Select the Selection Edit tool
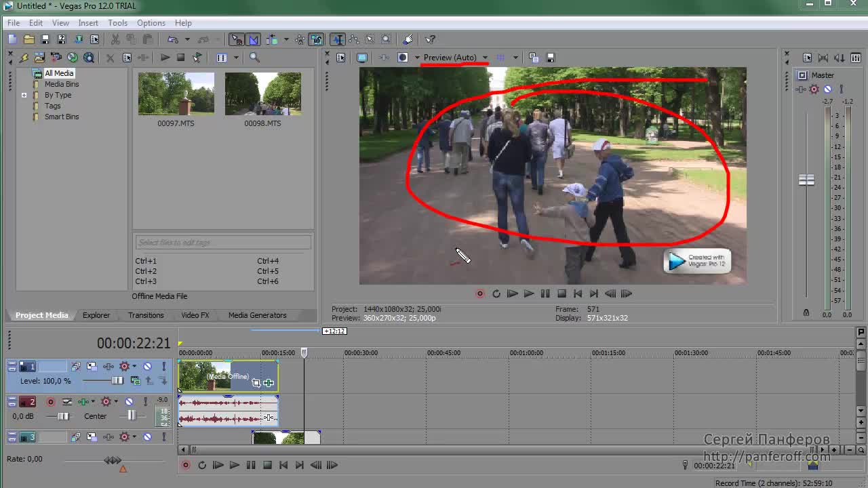Image resolution: width=868 pixels, height=488 pixels. [x=370, y=39]
